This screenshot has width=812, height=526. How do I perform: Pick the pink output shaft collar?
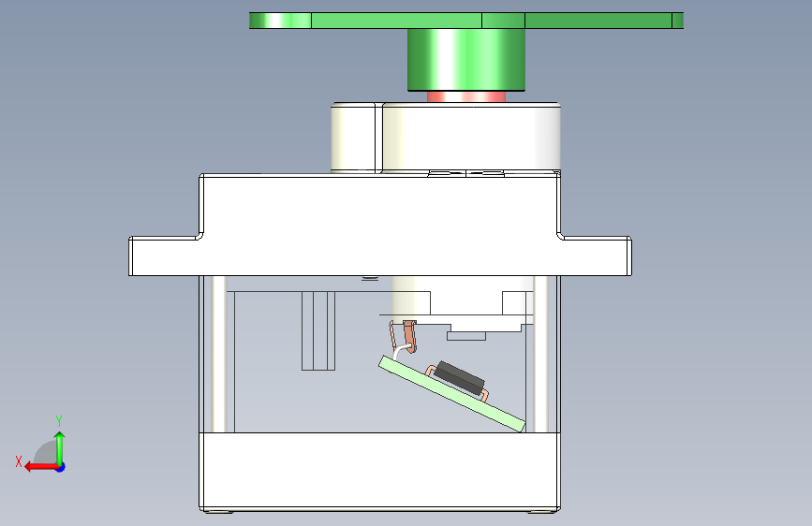[x=466, y=96]
